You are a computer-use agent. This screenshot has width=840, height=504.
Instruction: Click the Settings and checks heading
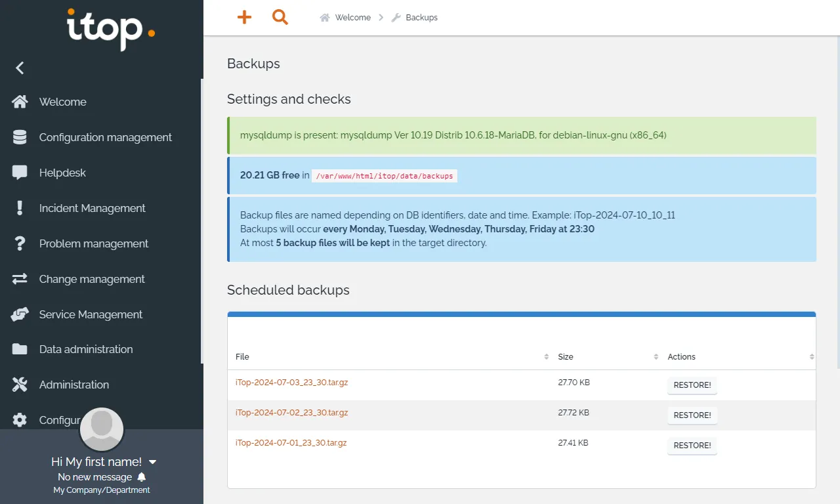289,99
